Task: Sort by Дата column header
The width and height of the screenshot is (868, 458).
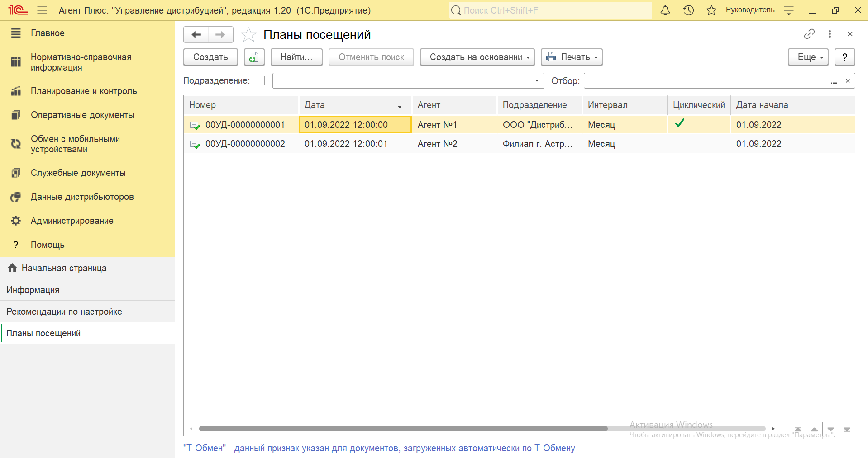Action: point(355,105)
